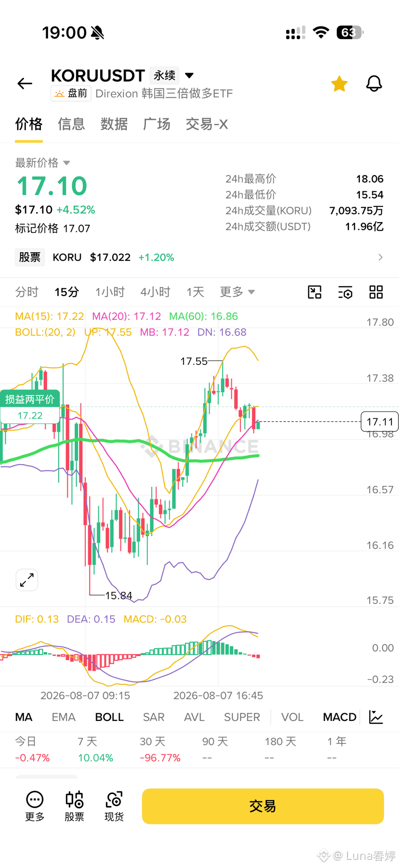Image resolution: width=399 pixels, height=868 pixels.
Task: Tap the 24h最低价 15.54 value
Action: (370, 195)
